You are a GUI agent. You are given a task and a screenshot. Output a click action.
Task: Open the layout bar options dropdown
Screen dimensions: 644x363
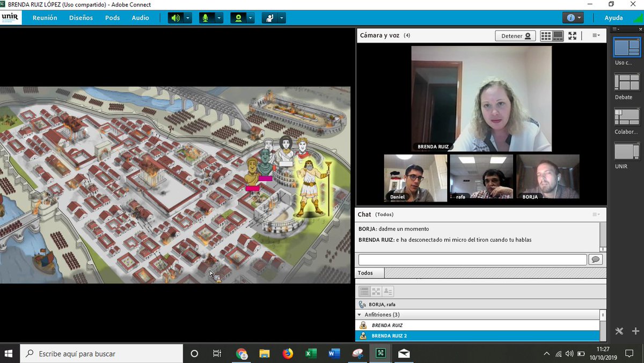click(x=616, y=29)
